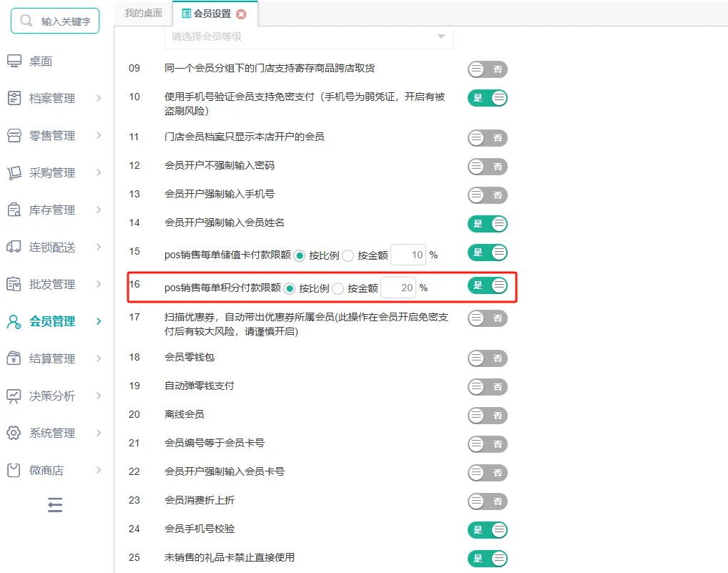Switch to the 我的桌面 tab

144,13
